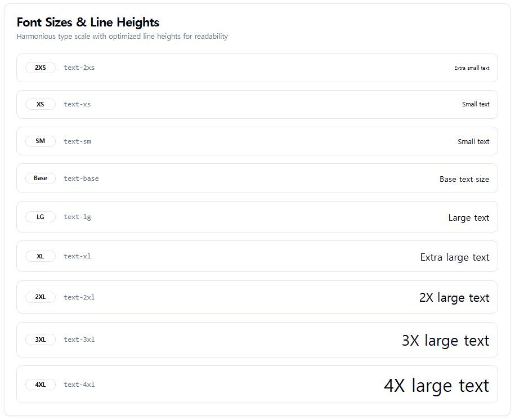Click the 2XL size badge

coord(41,297)
